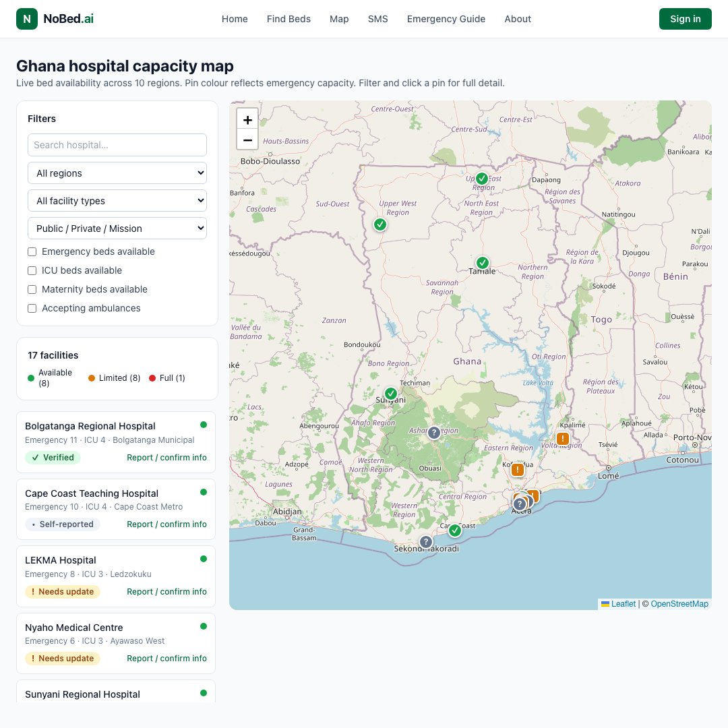Viewport: 728px width, 728px height.
Task: Report or confirm info for LEKMA Hospital
Action: coord(166,592)
